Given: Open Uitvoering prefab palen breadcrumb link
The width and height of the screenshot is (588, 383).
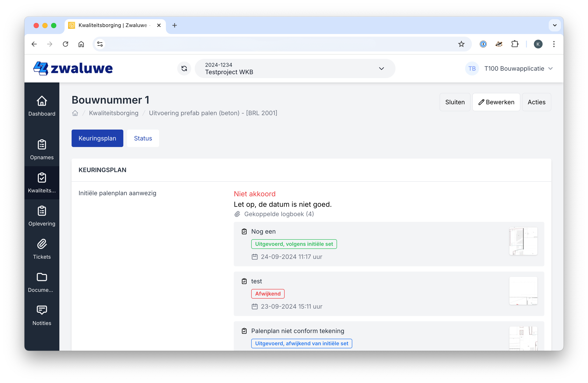Looking at the screenshot, I should (x=213, y=113).
